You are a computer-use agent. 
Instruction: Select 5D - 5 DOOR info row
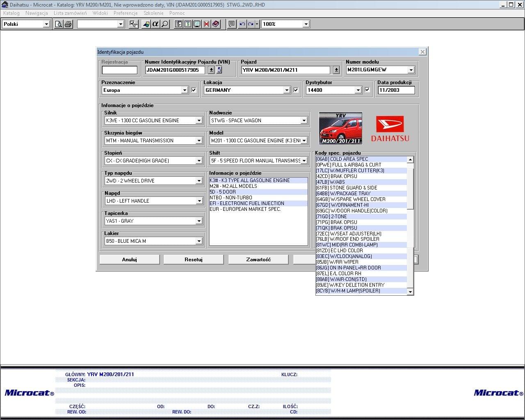point(258,192)
